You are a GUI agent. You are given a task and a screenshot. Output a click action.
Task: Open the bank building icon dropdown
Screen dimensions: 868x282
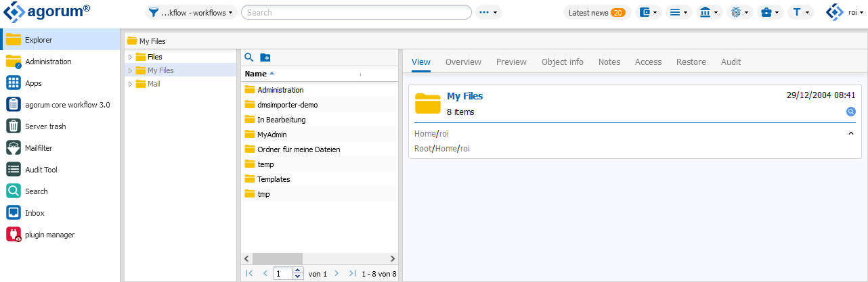click(x=709, y=12)
